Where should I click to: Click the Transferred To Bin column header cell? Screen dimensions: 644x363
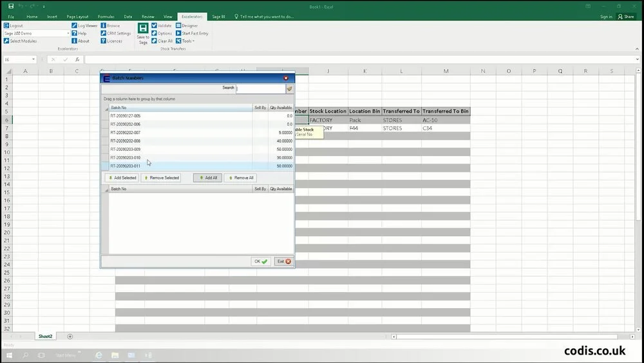click(446, 112)
